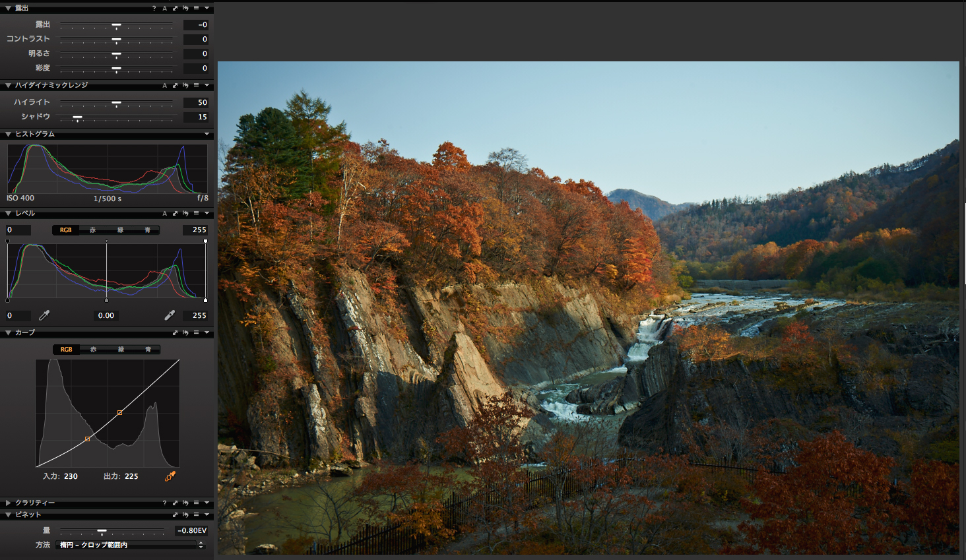The image size is (966, 560).
Task: Switch curve channel to 緑 (green)
Action: click(x=121, y=350)
